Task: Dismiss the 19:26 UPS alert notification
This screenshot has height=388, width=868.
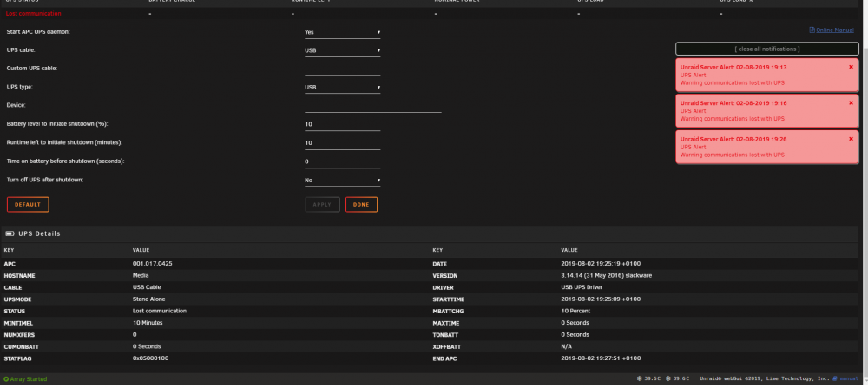Action: tap(851, 139)
